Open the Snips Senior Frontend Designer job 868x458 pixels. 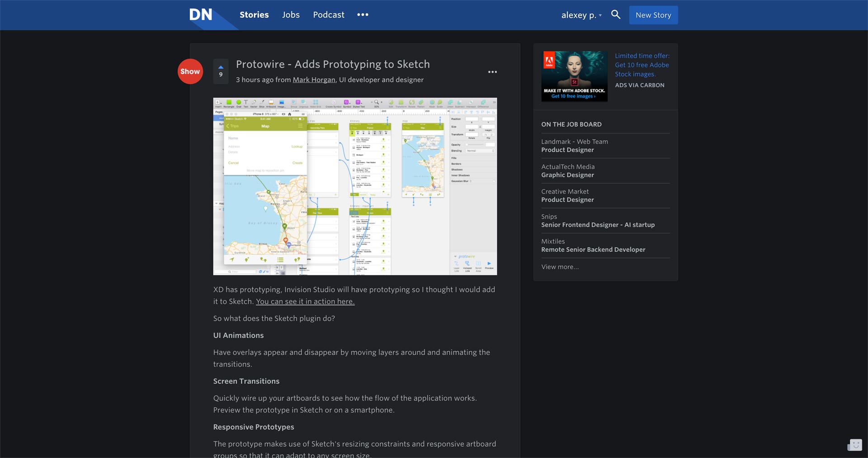(606, 221)
